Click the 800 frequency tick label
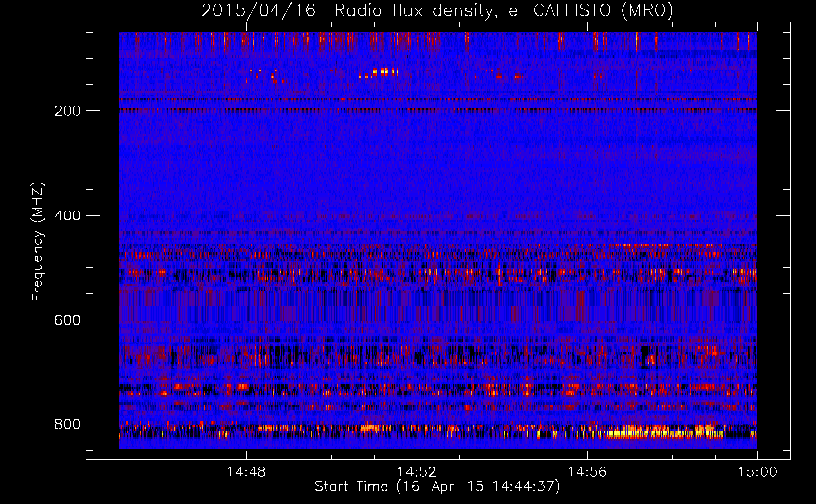This screenshot has width=816, height=504. (x=68, y=425)
